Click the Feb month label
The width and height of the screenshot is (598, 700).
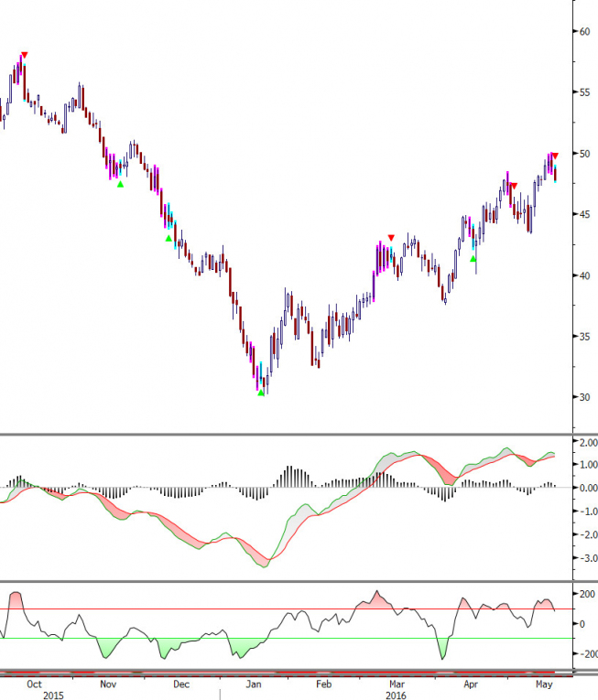[x=323, y=684]
